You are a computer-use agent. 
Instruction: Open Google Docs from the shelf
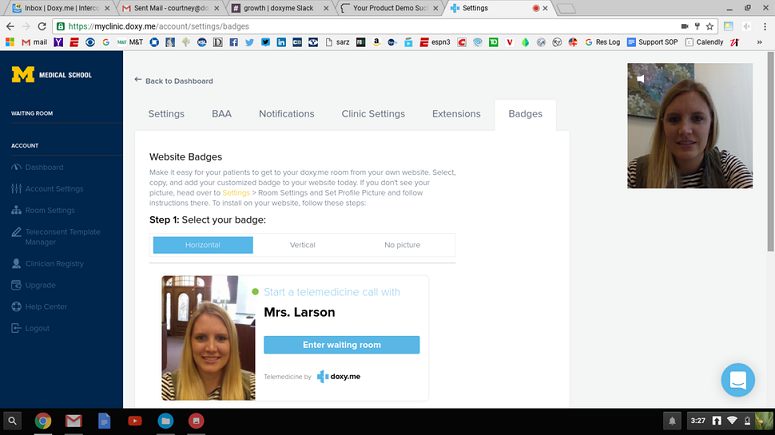coord(104,421)
